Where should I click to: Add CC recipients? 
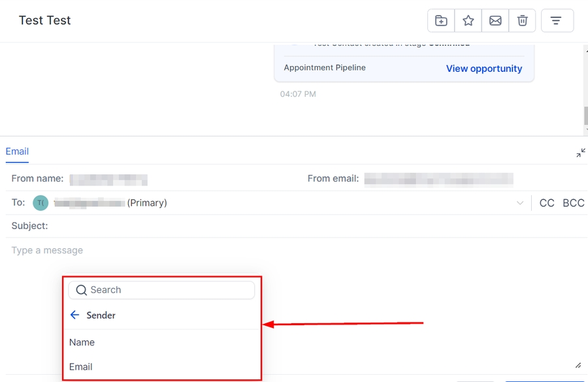point(547,203)
